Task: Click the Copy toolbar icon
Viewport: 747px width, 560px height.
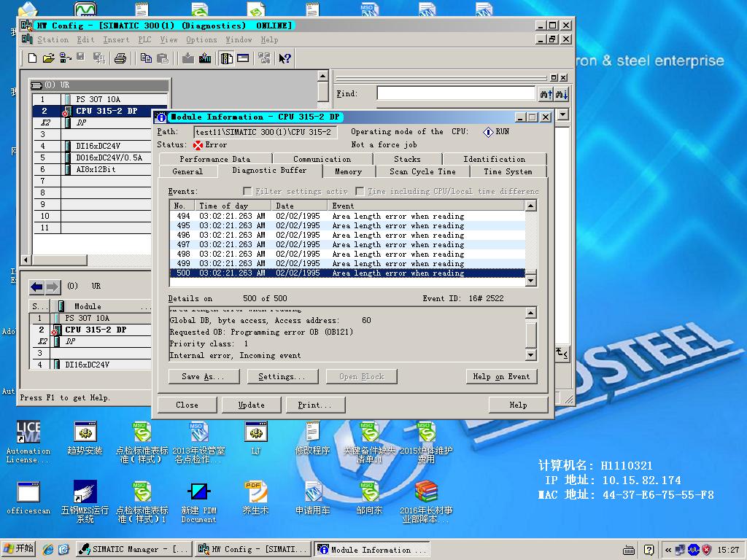Action: (146, 58)
